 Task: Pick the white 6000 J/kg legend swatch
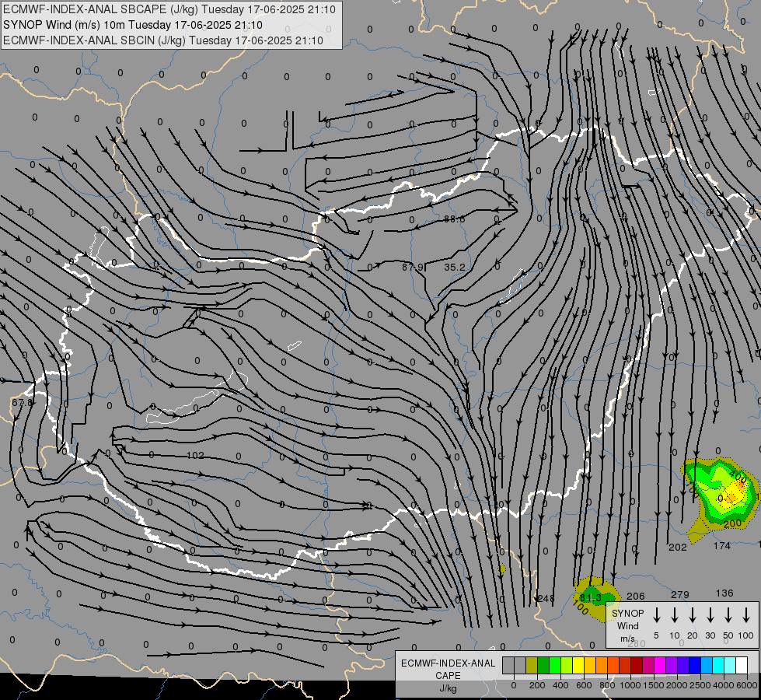pyautogui.click(x=742, y=666)
